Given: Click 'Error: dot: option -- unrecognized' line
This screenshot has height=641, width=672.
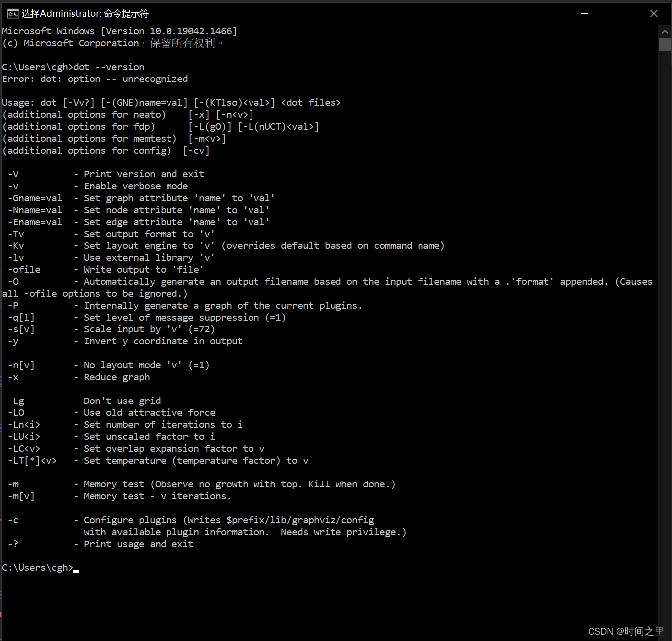Looking at the screenshot, I should [x=95, y=79].
